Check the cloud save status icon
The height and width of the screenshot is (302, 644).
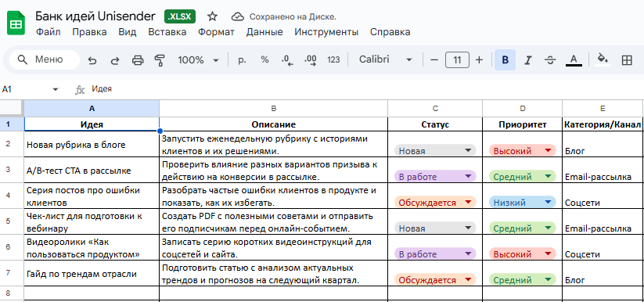(x=237, y=16)
